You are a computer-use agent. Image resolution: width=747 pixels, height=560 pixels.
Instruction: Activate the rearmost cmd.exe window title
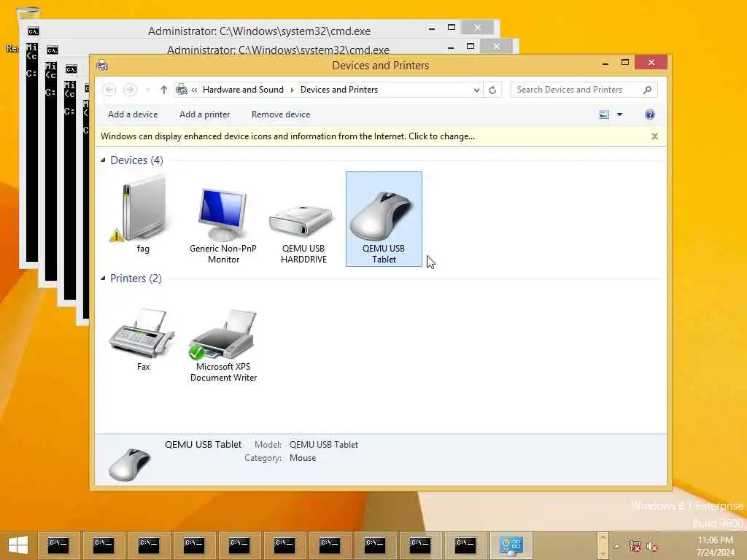point(259,31)
